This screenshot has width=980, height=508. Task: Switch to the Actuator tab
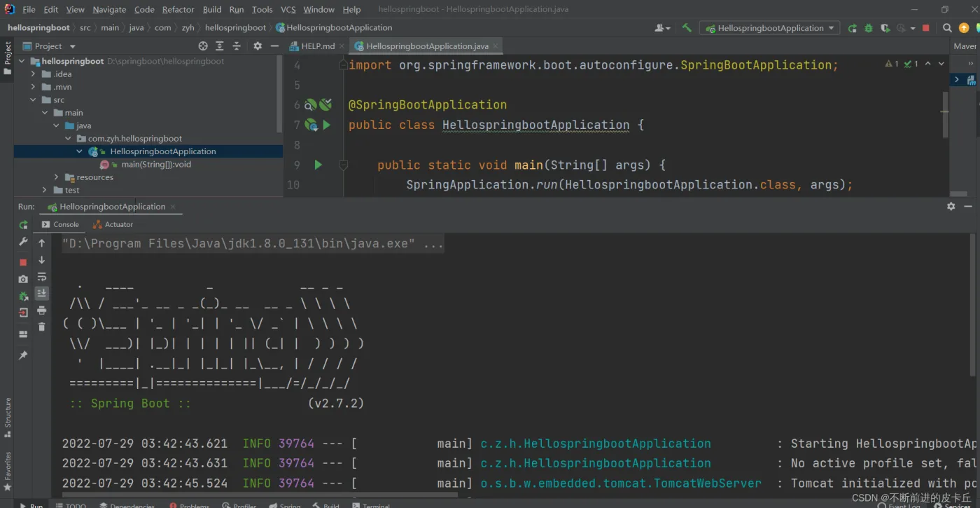pos(113,224)
